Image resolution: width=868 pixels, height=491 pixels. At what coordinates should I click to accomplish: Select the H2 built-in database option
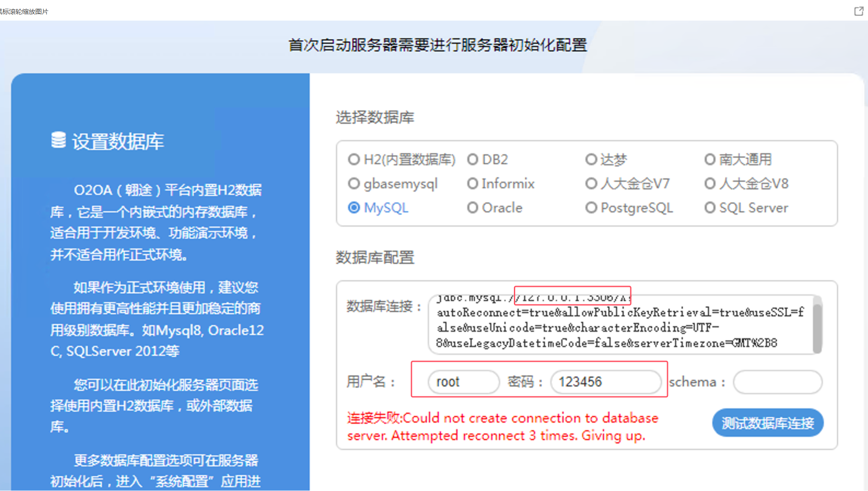[354, 159]
